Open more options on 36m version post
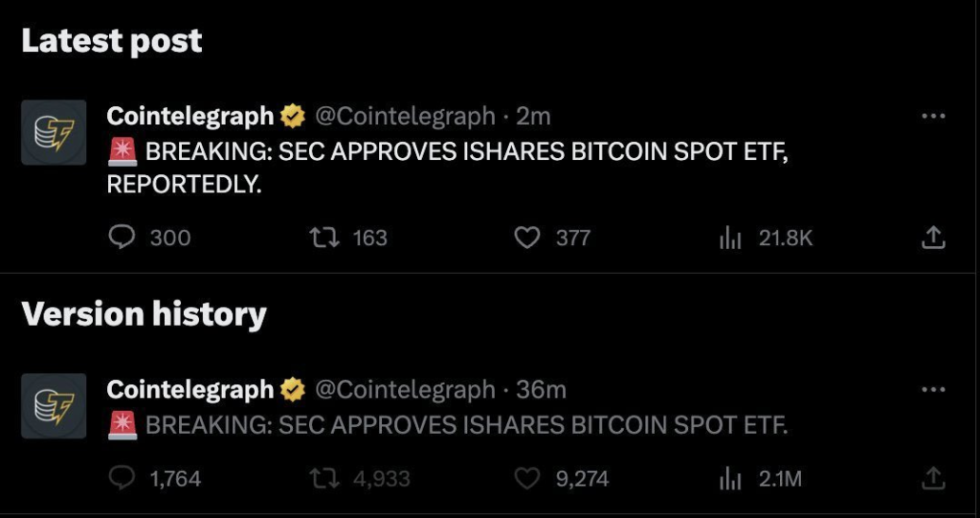This screenshot has height=518, width=980. (x=933, y=389)
